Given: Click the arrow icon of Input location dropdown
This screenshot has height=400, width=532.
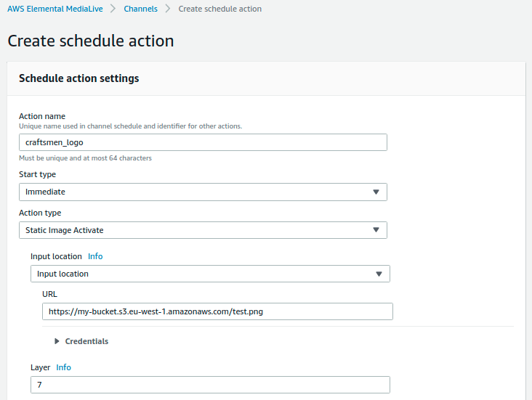Looking at the screenshot, I should click(x=379, y=274).
